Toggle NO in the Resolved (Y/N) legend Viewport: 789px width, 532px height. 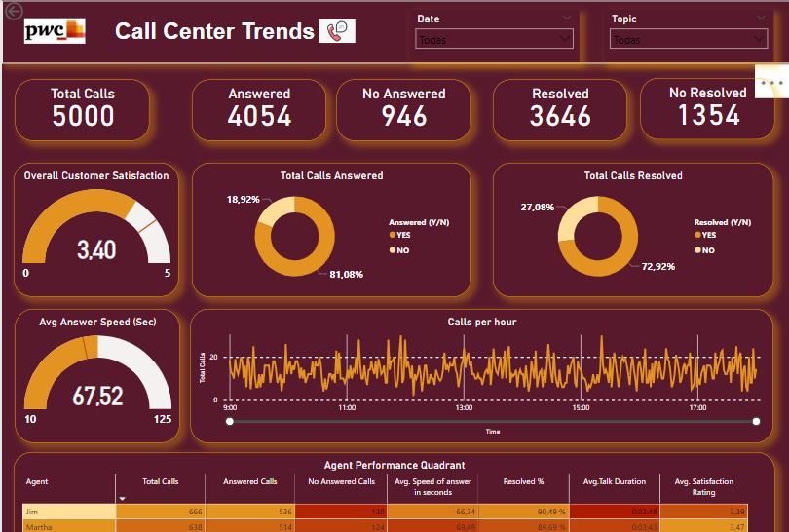(706, 250)
